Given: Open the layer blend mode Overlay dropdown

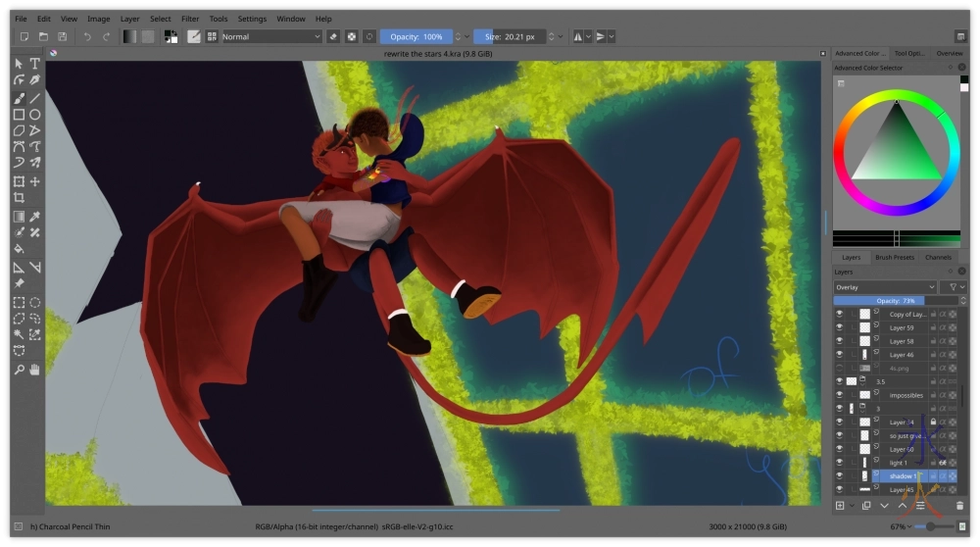Looking at the screenshot, I should pos(884,287).
